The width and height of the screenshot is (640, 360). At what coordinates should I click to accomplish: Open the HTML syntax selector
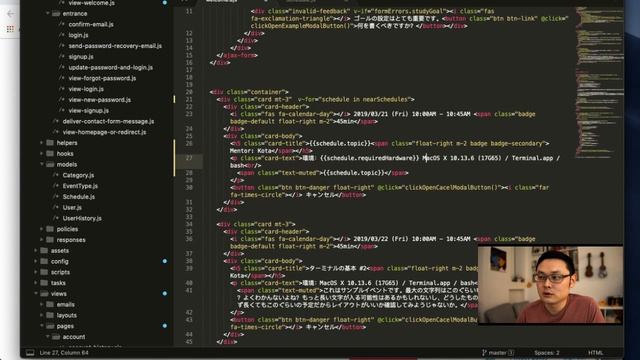[x=596, y=353]
